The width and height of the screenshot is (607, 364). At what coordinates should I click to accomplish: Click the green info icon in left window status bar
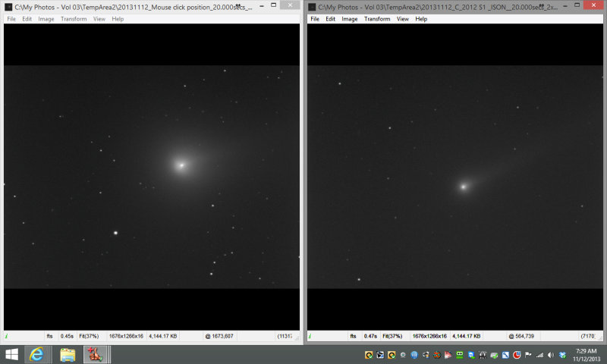(x=7, y=336)
